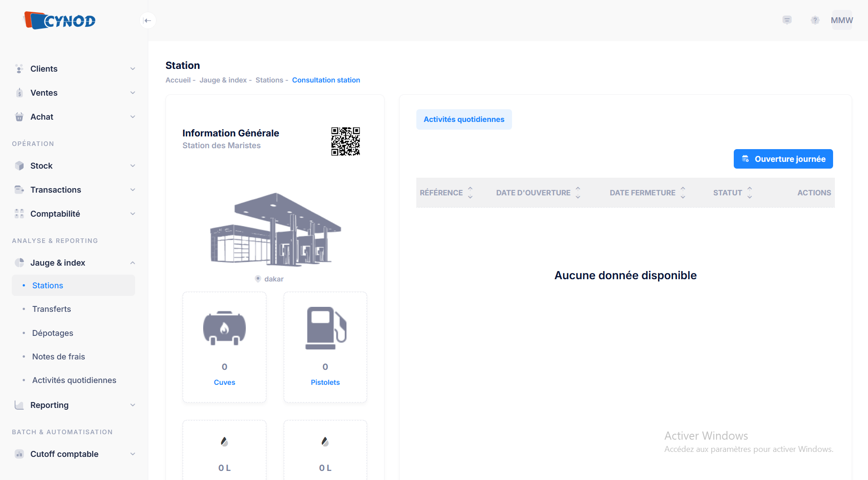Screen dimensions: 868x480
Task: Click the Ouverture journée button
Action: point(783,159)
